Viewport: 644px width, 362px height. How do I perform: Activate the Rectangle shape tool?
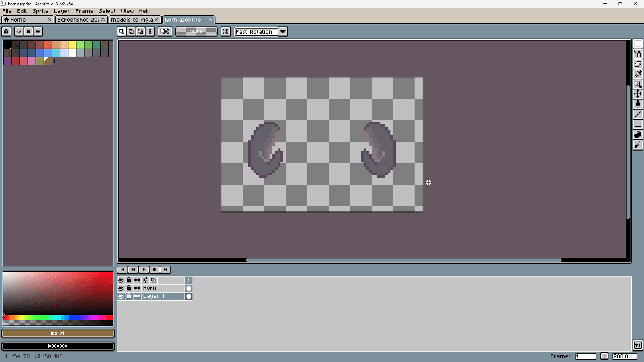(638, 124)
